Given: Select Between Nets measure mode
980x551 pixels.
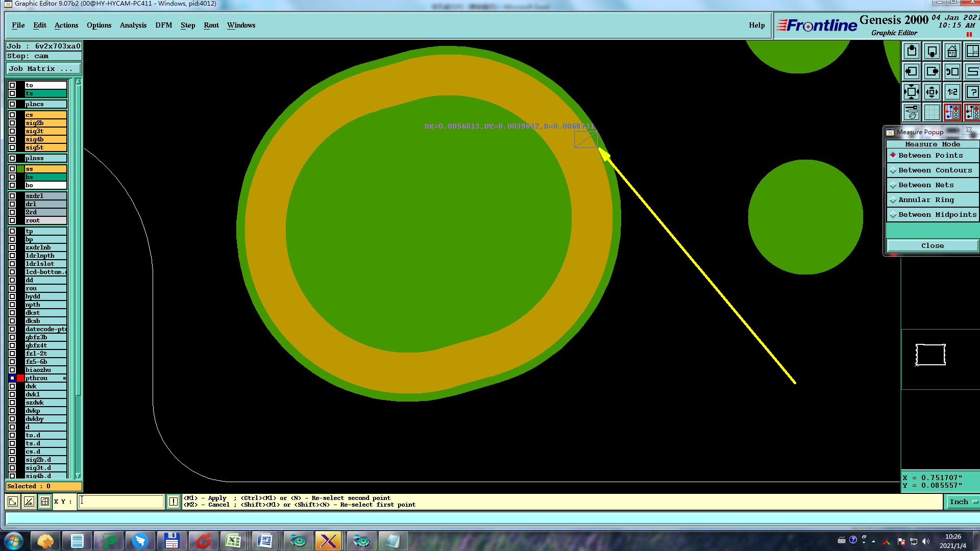Looking at the screenshot, I should [933, 185].
